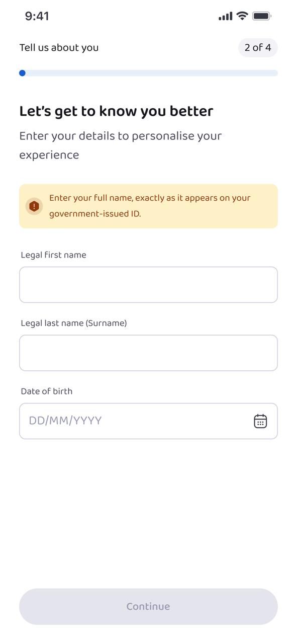Viewport: 297px width, 644px height.
Task: Tap the 'Date of birth' label
Action: pyautogui.click(x=46, y=391)
